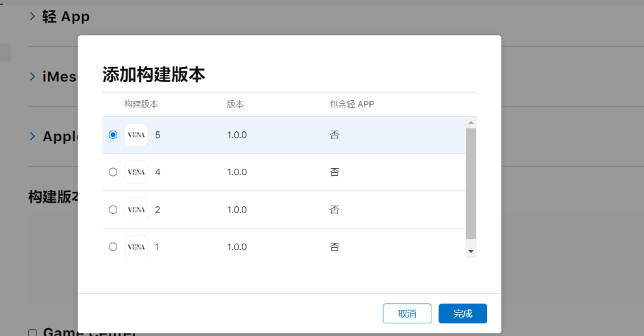The image size is (644, 336).
Task: Click 否 value in build 1 row
Action: click(x=335, y=247)
